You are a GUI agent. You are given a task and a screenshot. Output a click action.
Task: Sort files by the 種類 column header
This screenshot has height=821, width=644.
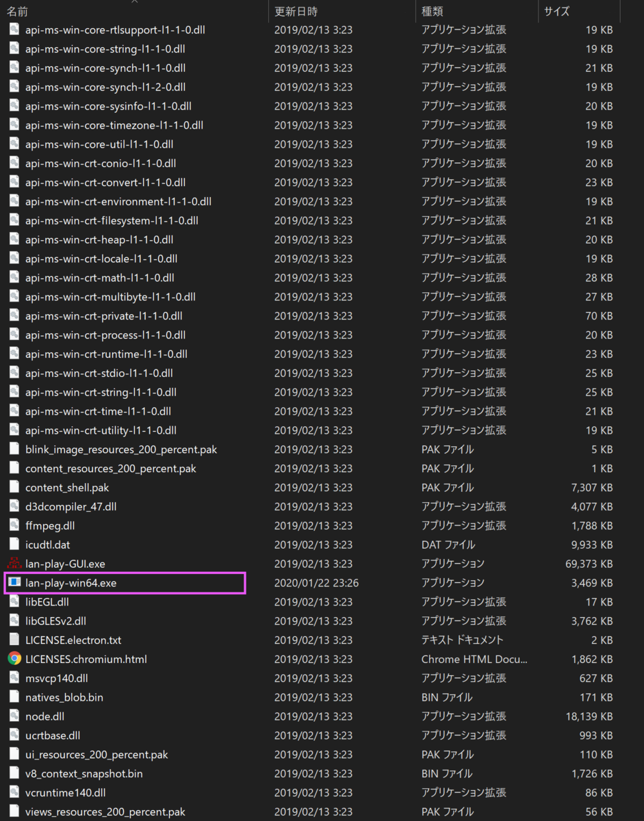click(x=433, y=11)
